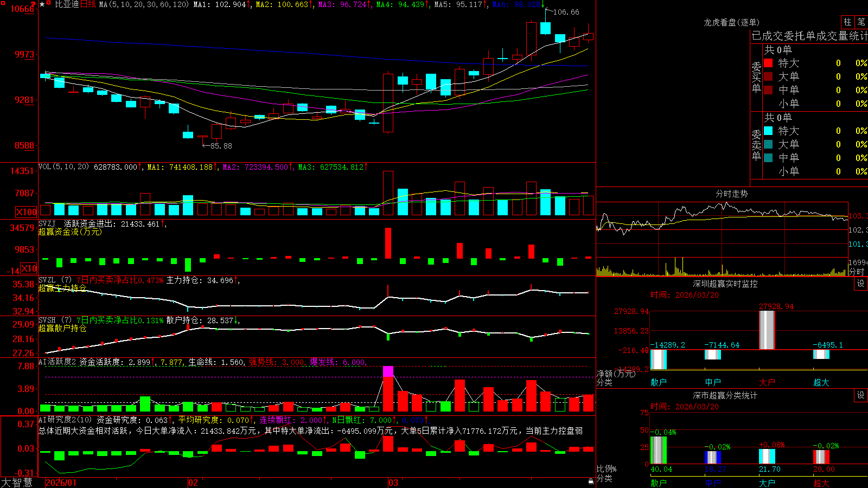Click the 深市超赢分类统计 panel title
Screen dimensions: 868x488
tap(725, 395)
